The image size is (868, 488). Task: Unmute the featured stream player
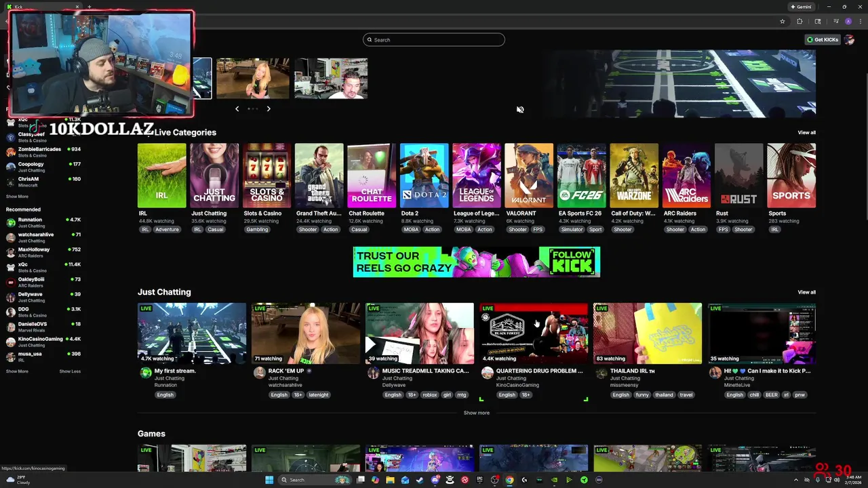[x=520, y=109]
